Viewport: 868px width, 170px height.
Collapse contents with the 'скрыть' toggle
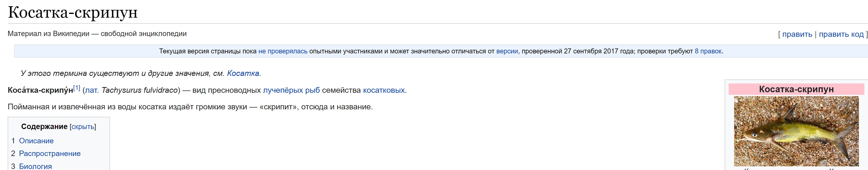pyautogui.click(x=83, y=127)
